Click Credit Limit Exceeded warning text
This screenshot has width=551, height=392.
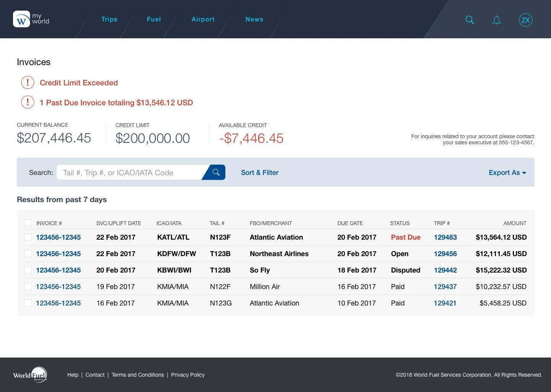[x=79, y=83]
